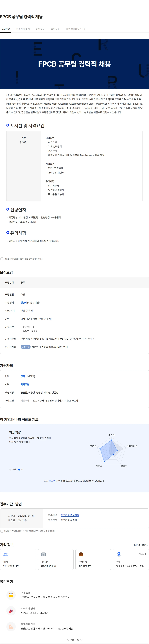Click the 연금·보험 benefits icon

11,595
